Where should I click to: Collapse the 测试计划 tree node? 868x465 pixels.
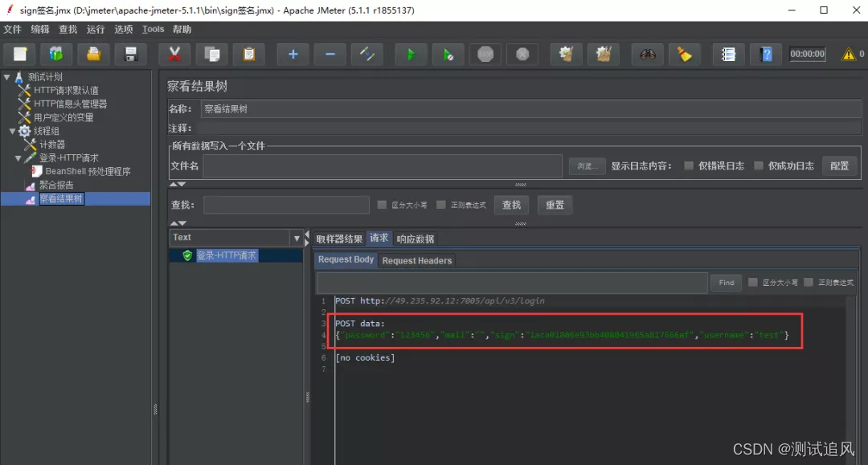tap(6, 77)
